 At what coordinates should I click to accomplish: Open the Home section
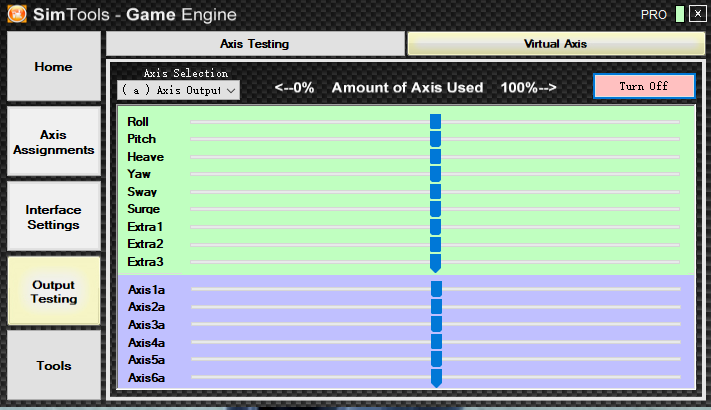click(x=54, y=66)
